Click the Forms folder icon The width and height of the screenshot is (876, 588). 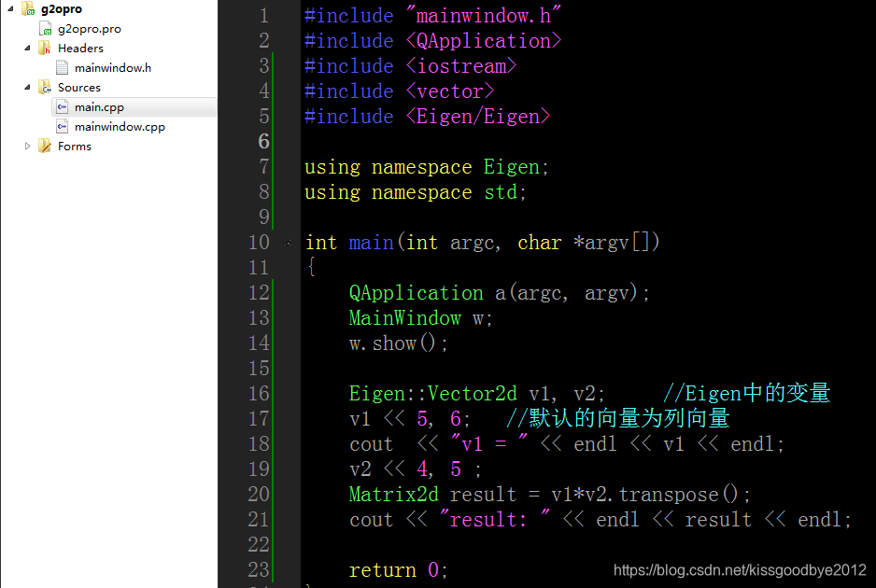[45, 146]
